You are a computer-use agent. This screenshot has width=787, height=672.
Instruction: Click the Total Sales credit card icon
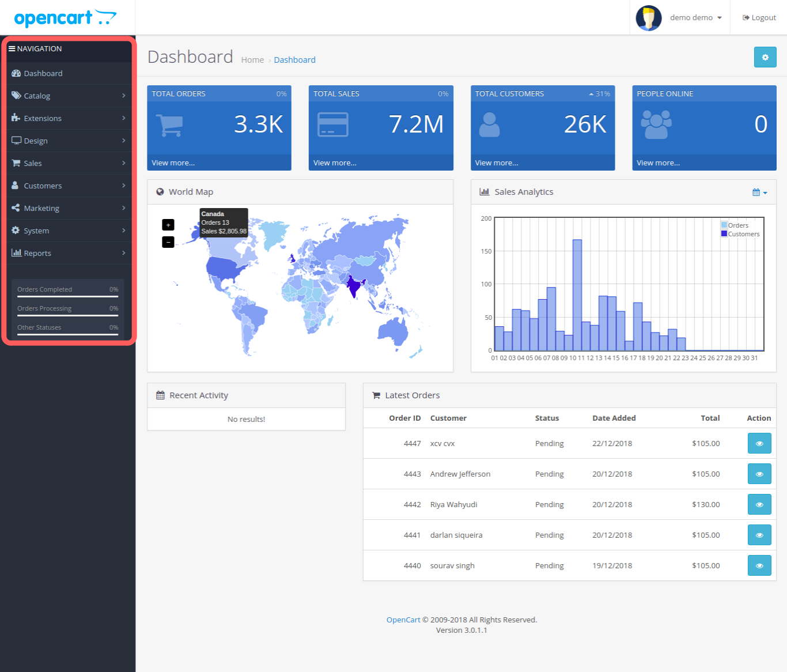(x=332, y=124)
